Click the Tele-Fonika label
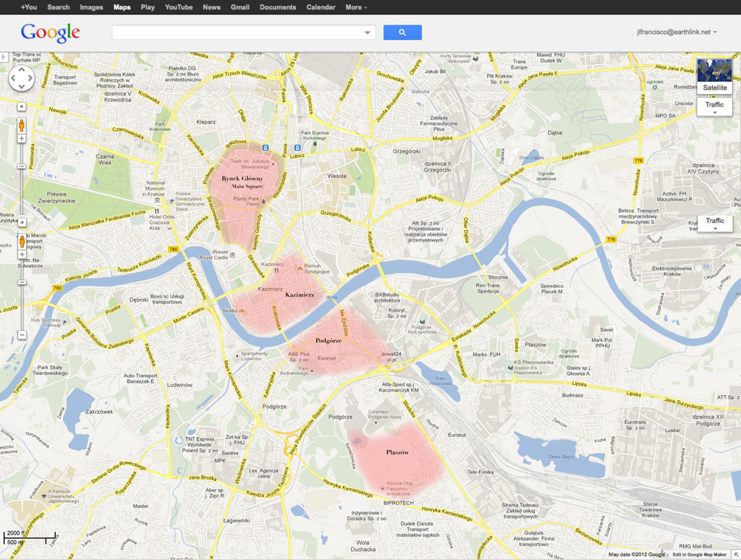The height and width of the screenshot is (560, 741). point(480,472)
